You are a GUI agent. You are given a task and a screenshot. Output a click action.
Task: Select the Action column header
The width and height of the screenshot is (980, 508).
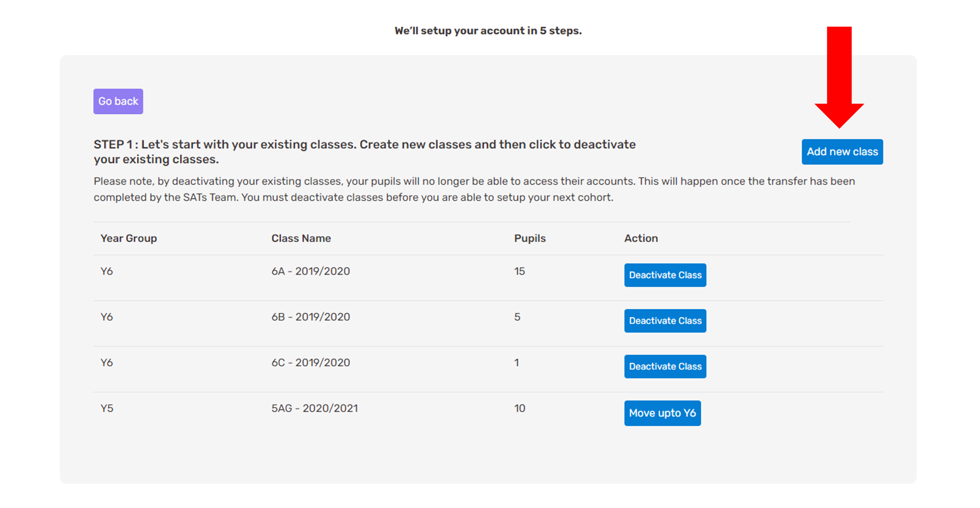tap(641, 238)
